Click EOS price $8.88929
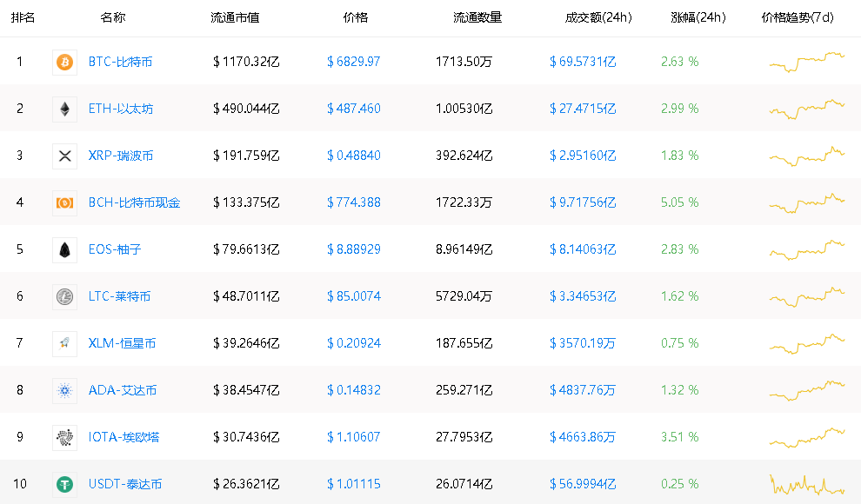Screen dimensions: 861x504 click(x=354, y=249)
